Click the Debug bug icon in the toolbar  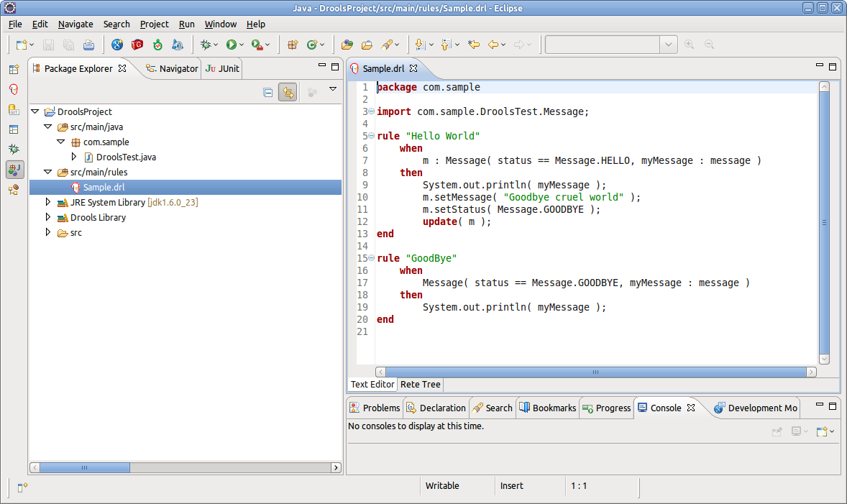click(206, 45)
